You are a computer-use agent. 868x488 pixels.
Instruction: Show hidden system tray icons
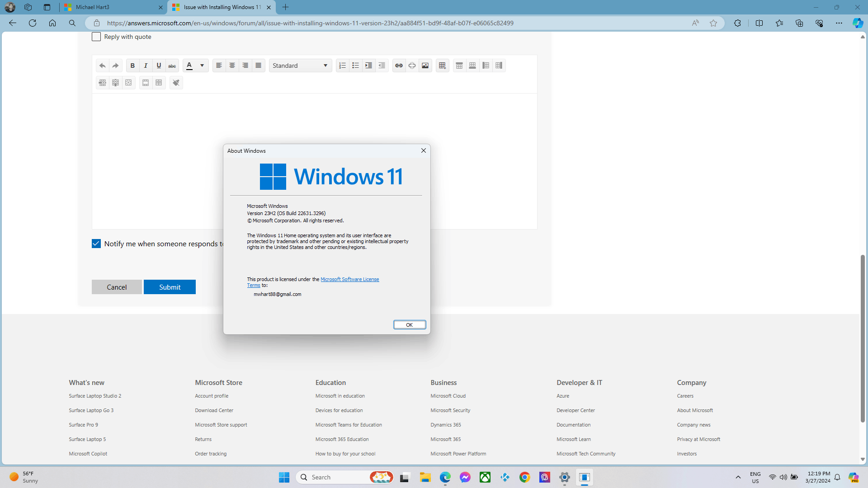point(738,477)
